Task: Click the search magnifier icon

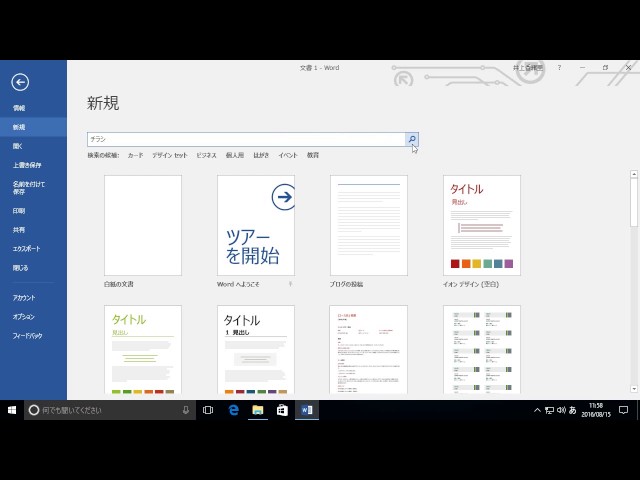Action: coord(412,139)
